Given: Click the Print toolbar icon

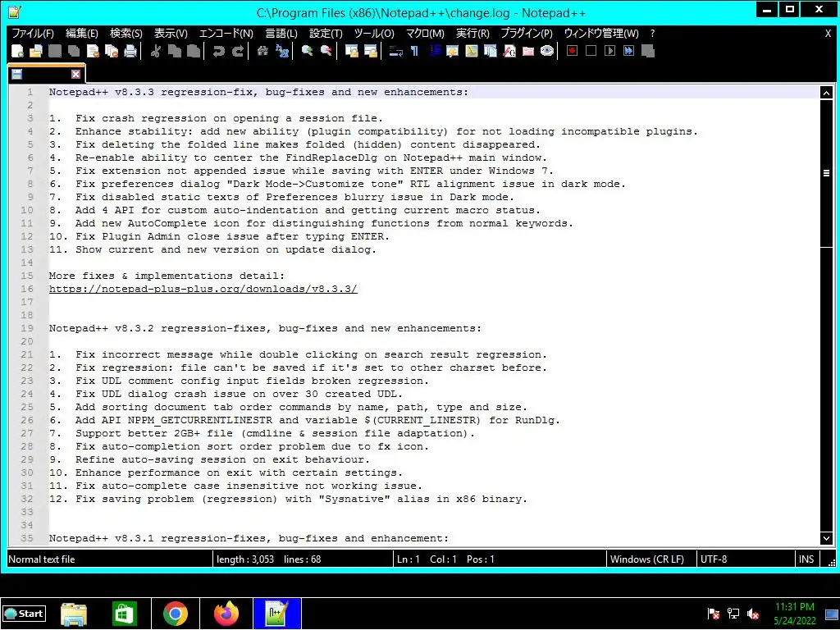Looking at the screenshot, I should pyautogui.click(x=130, y=51).
